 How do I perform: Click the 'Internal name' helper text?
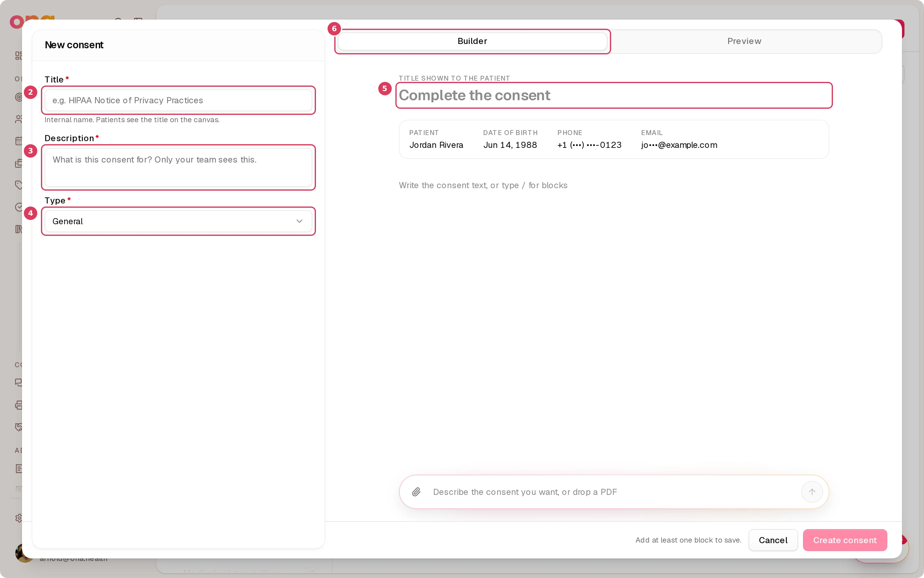coord(132,120)
